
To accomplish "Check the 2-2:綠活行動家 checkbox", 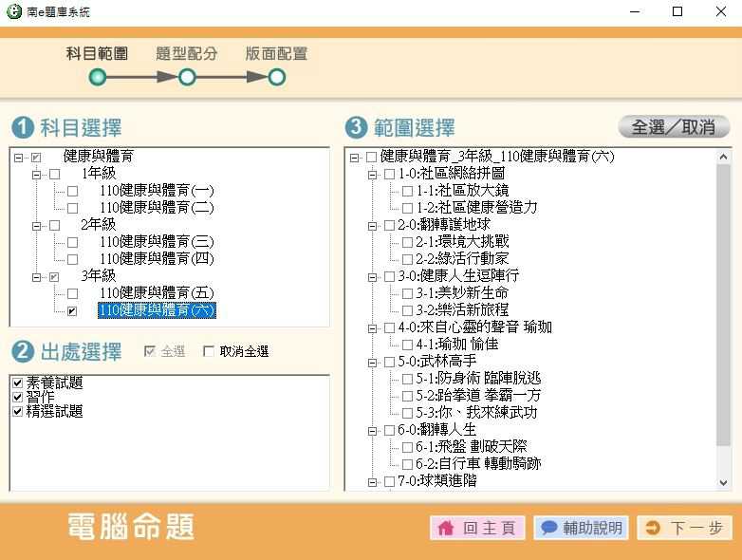I will [407, 259].
